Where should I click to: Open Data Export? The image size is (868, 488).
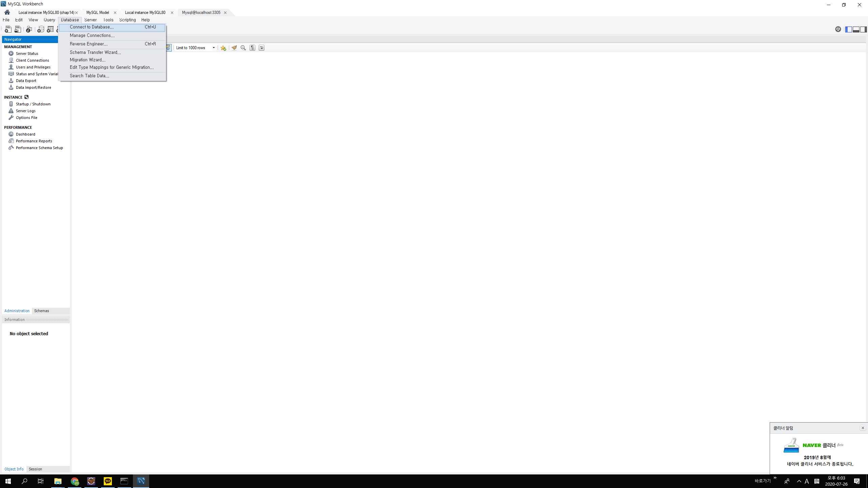pos(26,81)
